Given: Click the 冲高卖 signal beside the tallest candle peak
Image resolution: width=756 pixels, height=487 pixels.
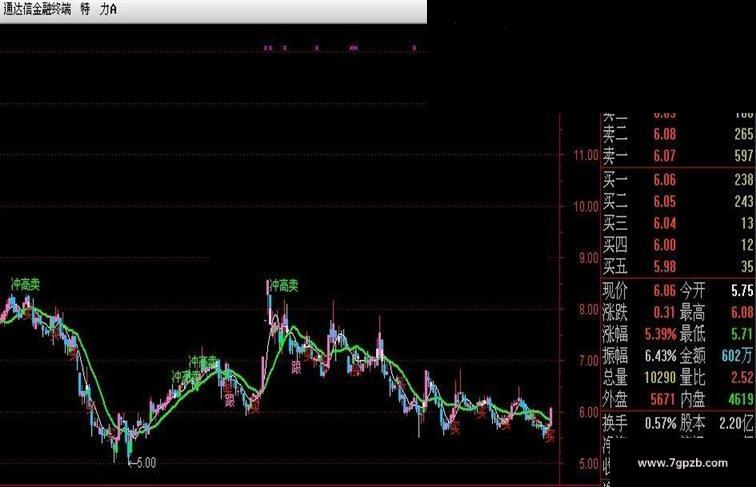Looking at the screenshot, I should coord(284,285).
